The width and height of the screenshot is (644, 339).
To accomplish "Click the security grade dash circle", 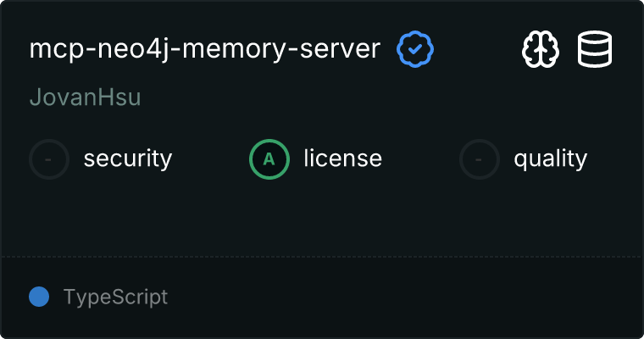I will click(49, 158).
